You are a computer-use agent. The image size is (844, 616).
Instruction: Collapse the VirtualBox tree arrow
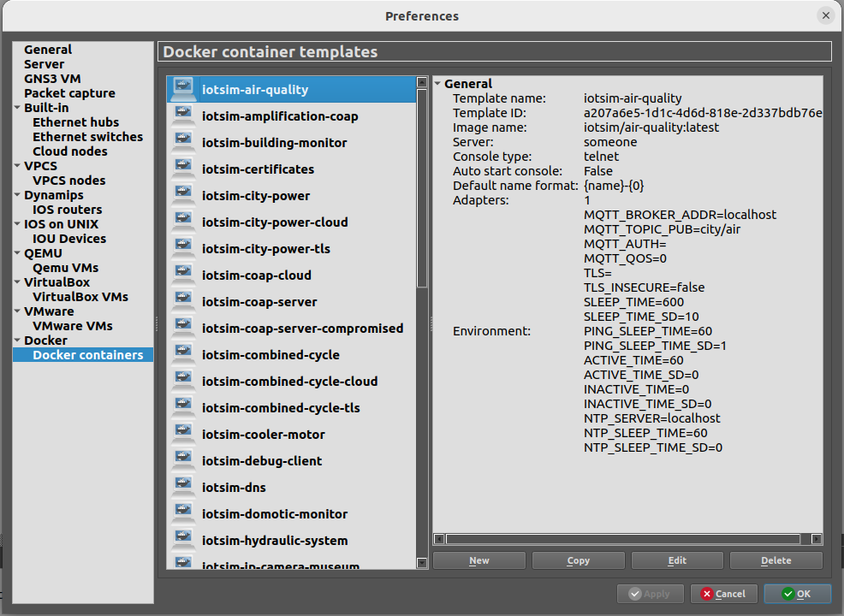pyautogui.click(x=17, y=282)
